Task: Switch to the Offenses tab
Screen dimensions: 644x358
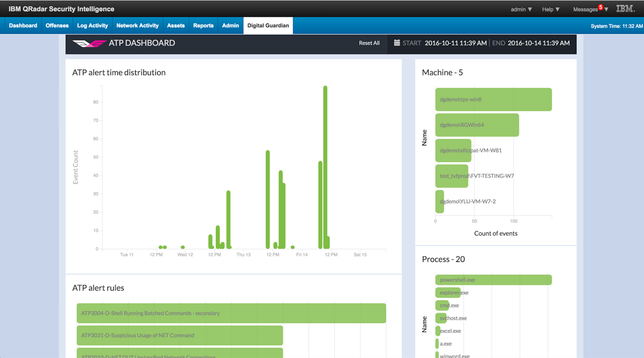Action: 57,25
